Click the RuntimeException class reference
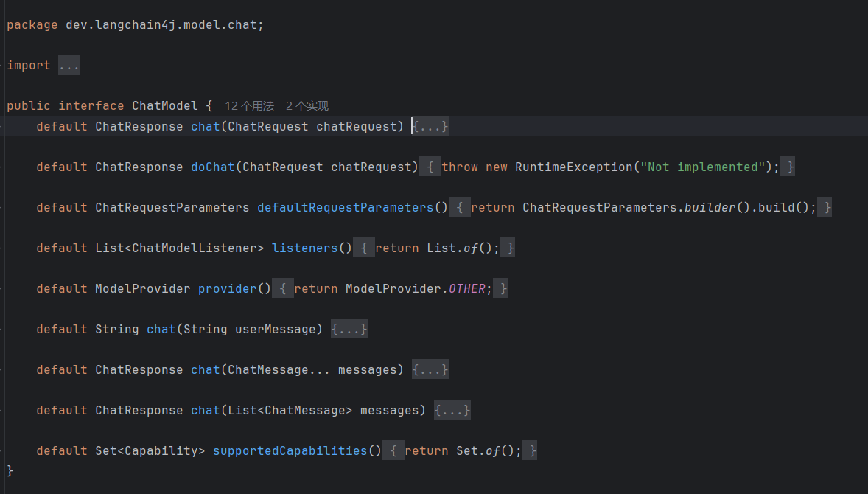This screenshot has height=494, width=868. 573,167
